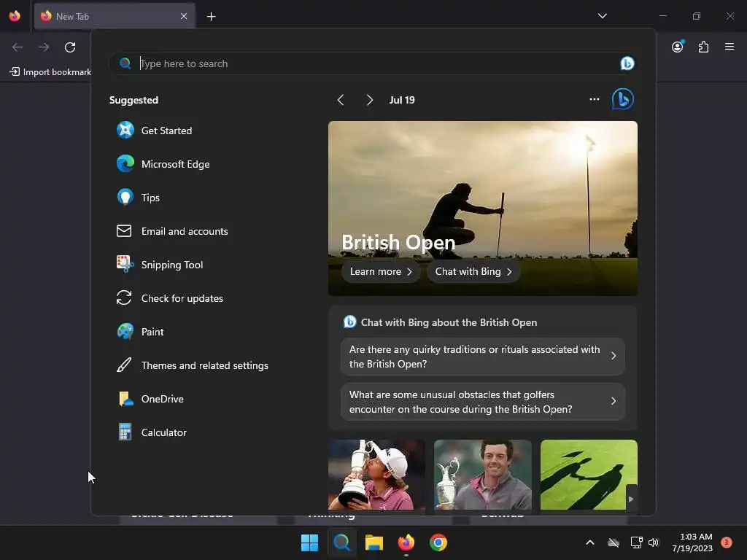Click Learn more about British Open
Viewport: 747px width, 560px height.
tap(381, 271)
